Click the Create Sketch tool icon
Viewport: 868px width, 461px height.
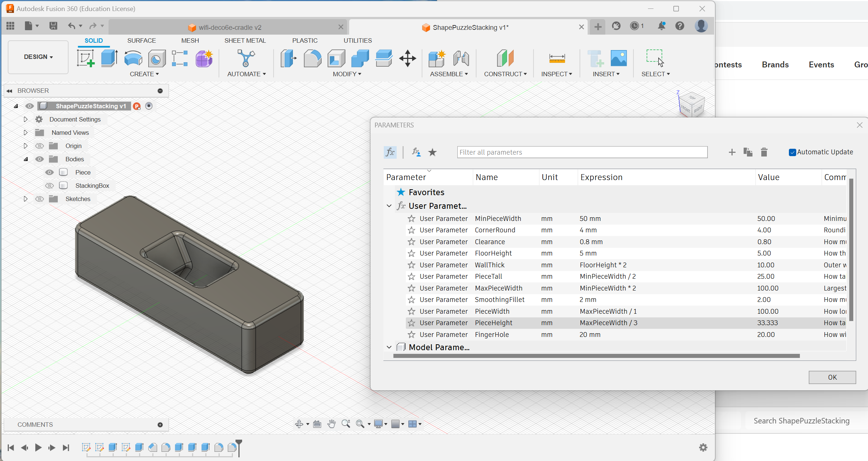pos(86,58)
